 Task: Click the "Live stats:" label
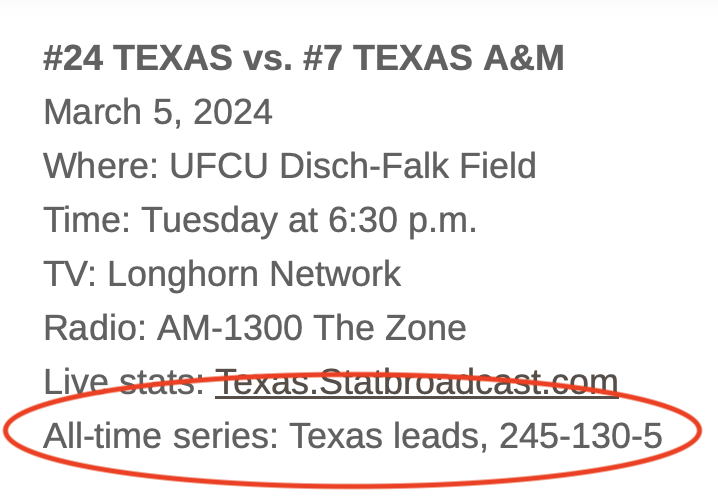click(x=124, y=382)
